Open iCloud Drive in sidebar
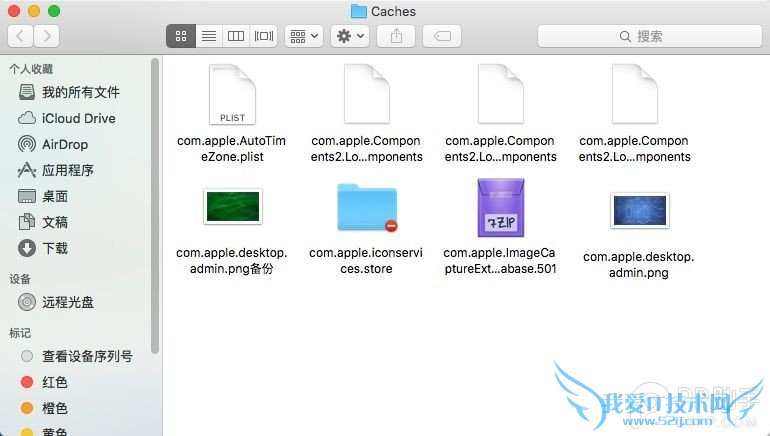 pyautogui.click(x=79, y=118)
